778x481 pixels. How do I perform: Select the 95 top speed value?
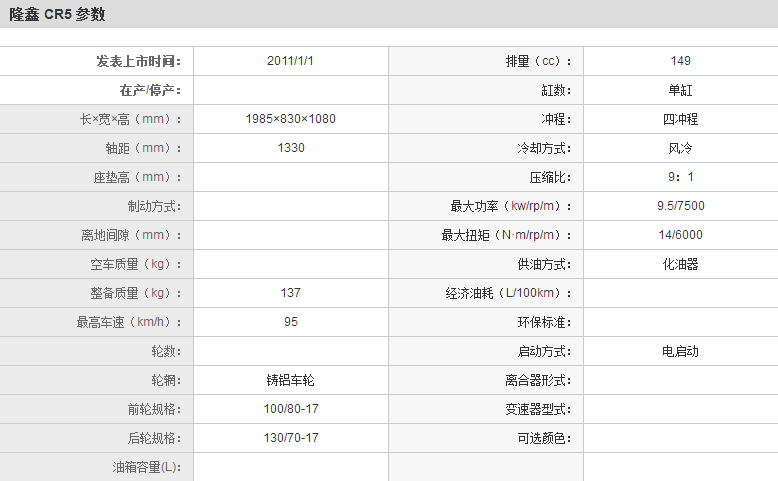click(290, 322)
